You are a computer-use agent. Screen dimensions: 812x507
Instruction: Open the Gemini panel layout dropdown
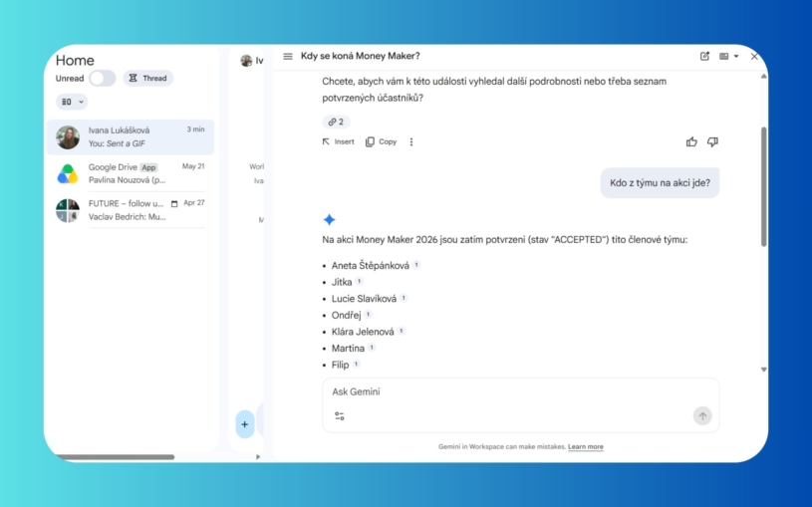click(x=728, y=56)
